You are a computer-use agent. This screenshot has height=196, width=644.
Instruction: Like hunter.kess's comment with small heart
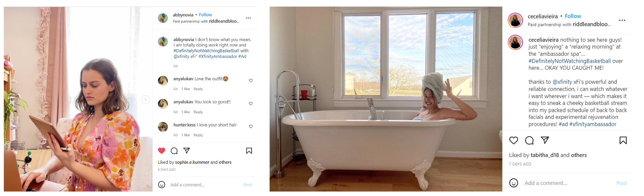pos(251,126)
